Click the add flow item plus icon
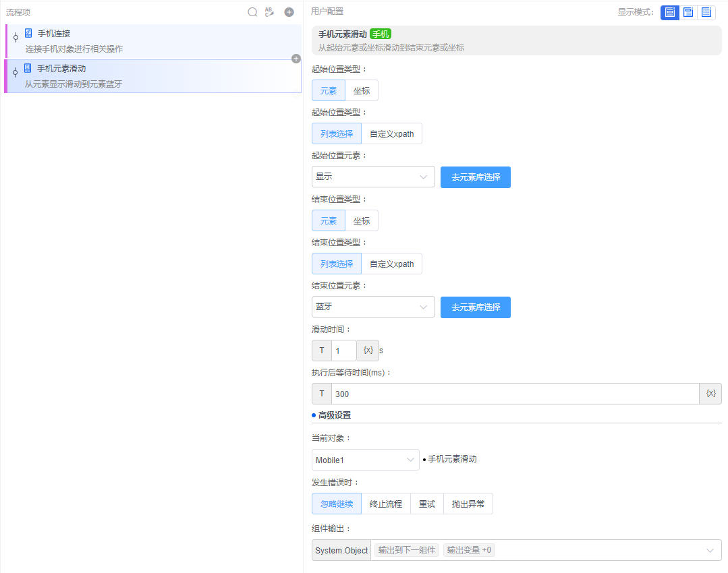This screenshot has height=573, width=728. tap(289, 11)
